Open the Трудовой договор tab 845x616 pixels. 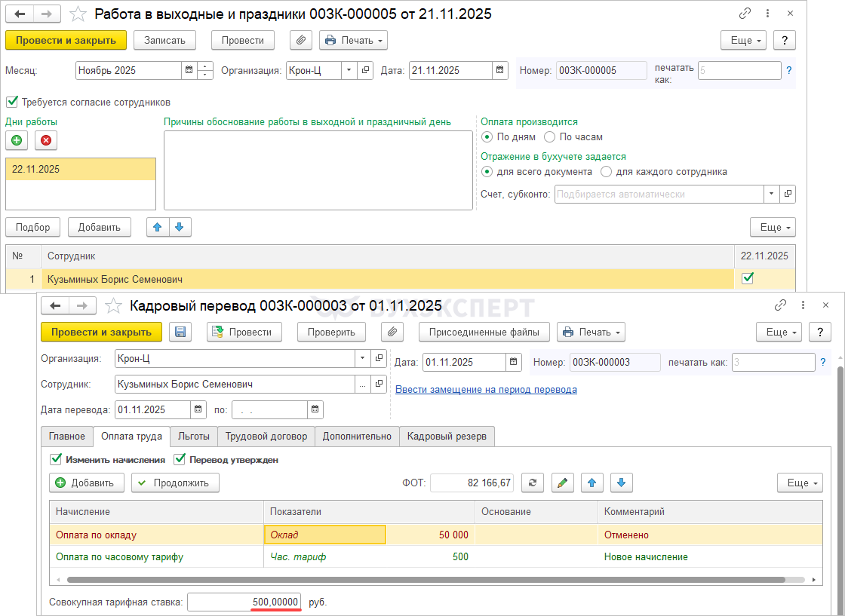tap(266, 436)
